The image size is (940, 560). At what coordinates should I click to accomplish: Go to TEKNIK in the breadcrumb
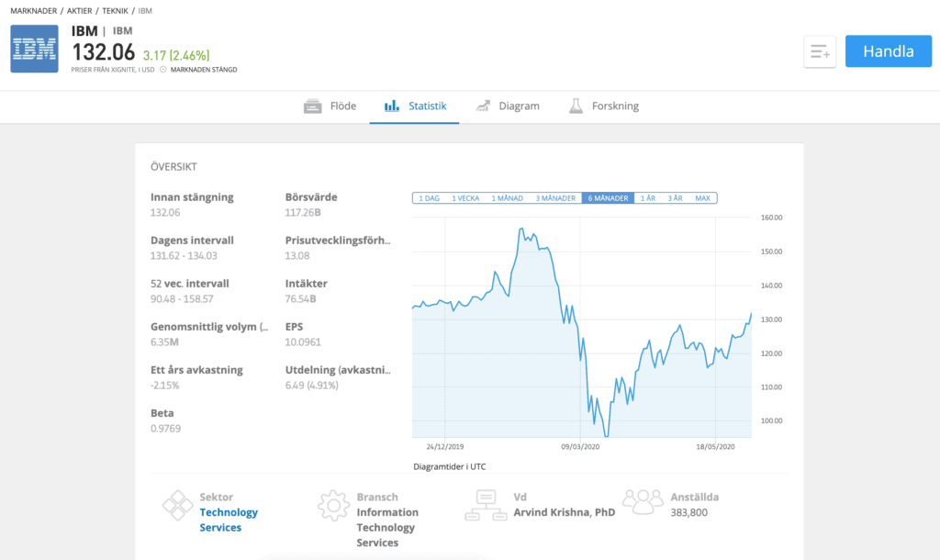(x=115, y=11)
